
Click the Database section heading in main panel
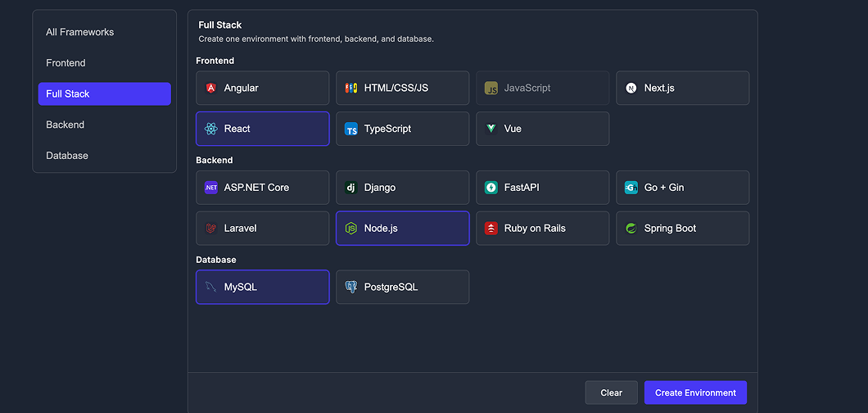pos(216,260)
